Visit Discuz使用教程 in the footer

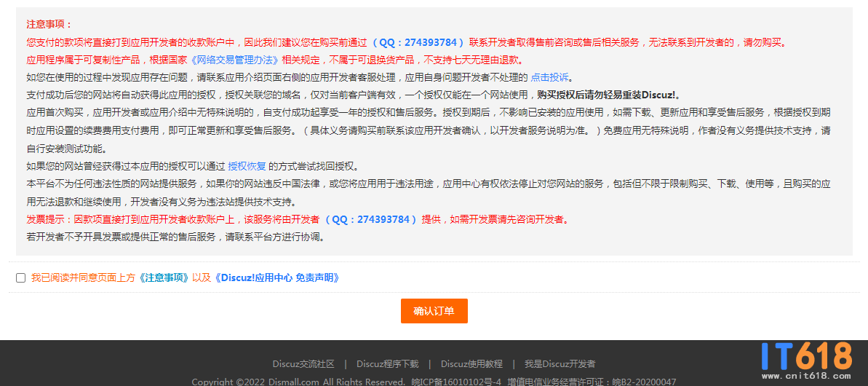coord(471,364)
